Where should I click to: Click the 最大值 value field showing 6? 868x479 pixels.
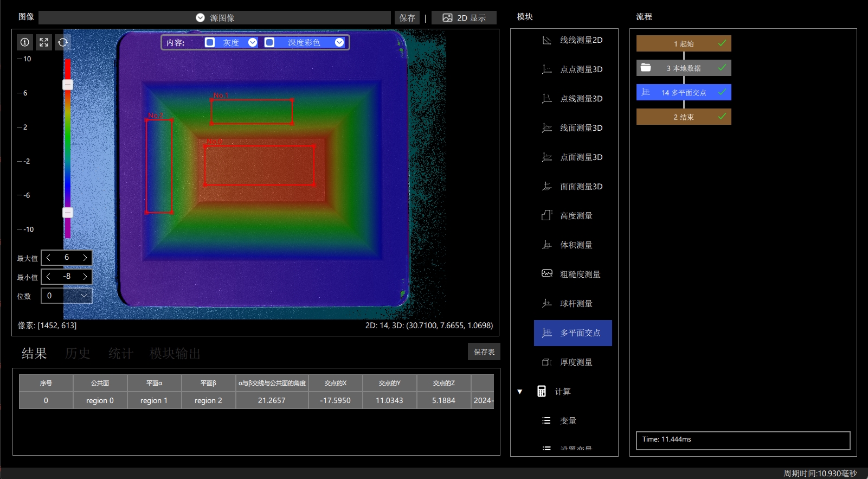67,258
